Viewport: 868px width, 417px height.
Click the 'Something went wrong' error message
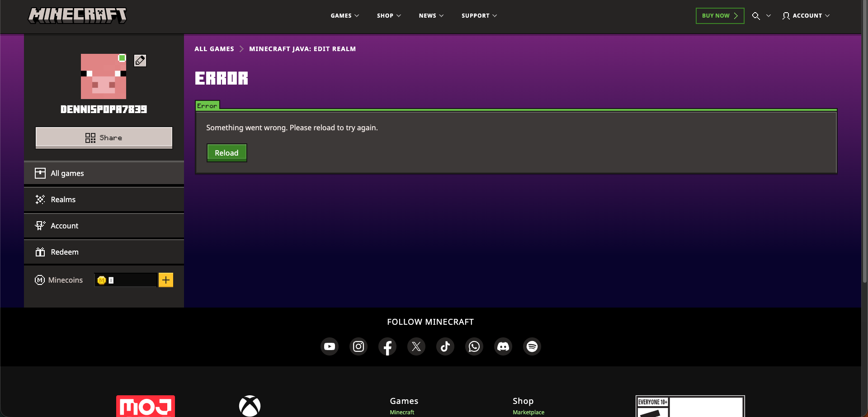[292, 128]
